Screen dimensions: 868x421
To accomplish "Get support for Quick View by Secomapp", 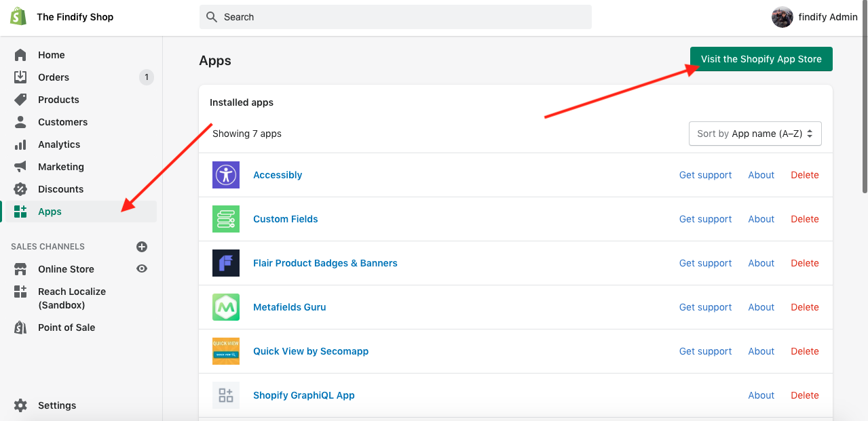I will pos(706,351).
